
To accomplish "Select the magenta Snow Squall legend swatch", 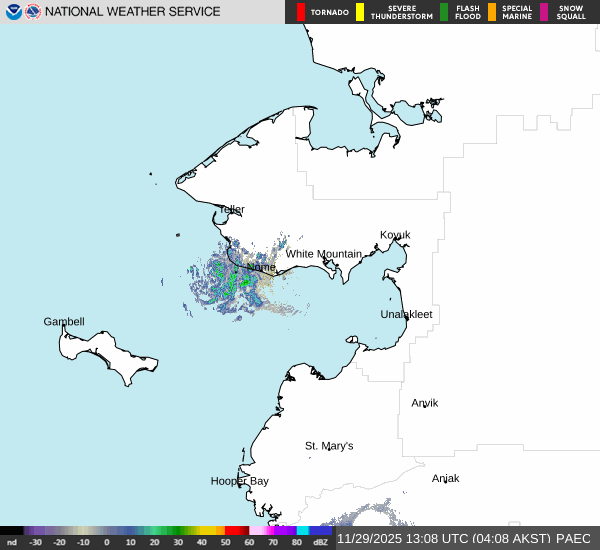I will tap(544, 12).
